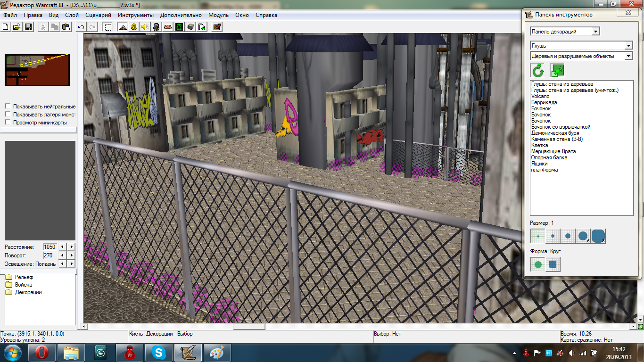Test the map with the red checkmark icon
Viewport: 644px width, 362px height.
pos(217,27)
